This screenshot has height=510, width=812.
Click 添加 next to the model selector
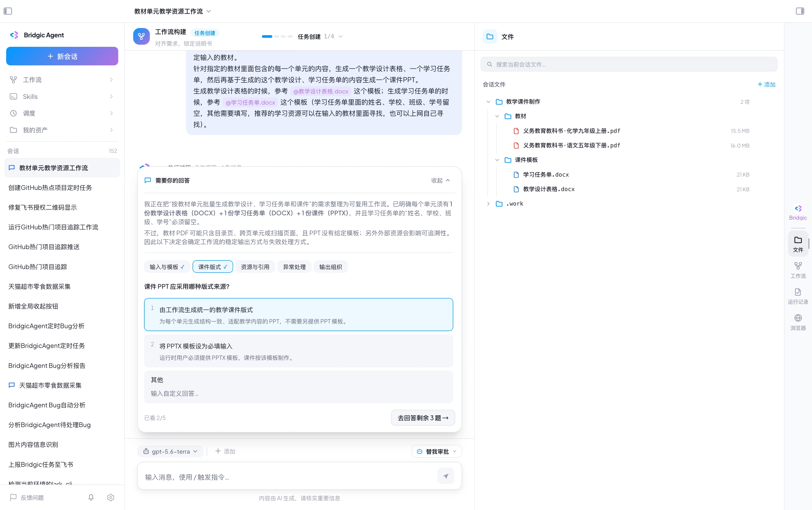coord(225,451)
